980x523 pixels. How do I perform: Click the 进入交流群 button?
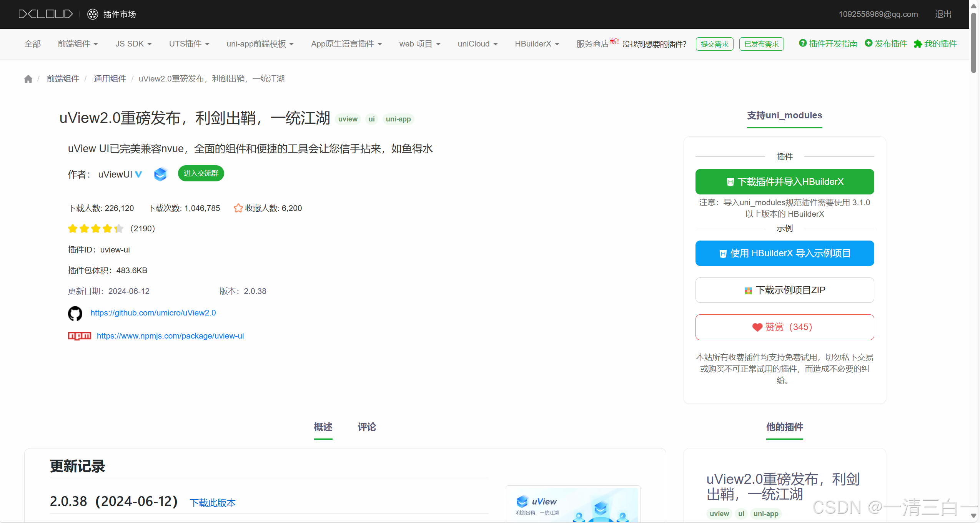point(201,173)
